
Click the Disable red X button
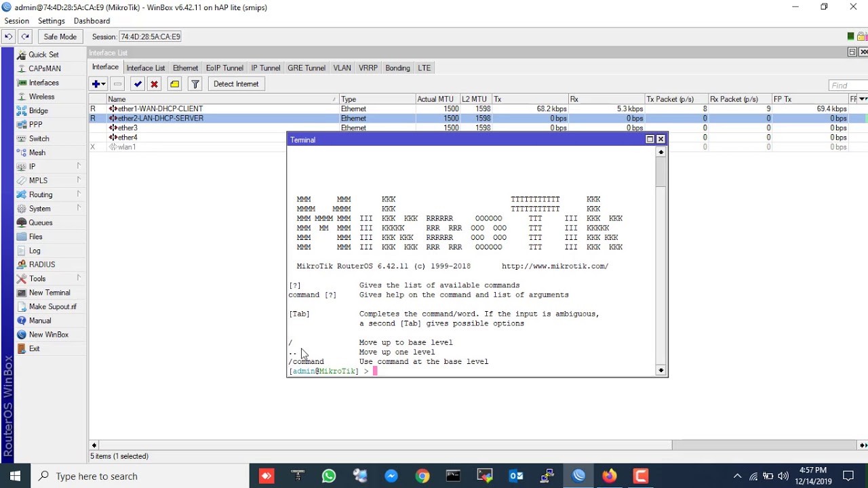pos(155,84)
